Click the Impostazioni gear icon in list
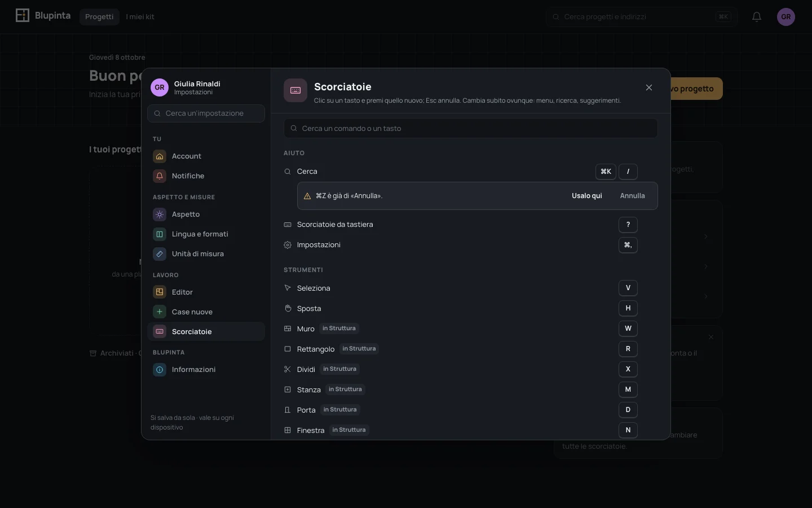 288,245
